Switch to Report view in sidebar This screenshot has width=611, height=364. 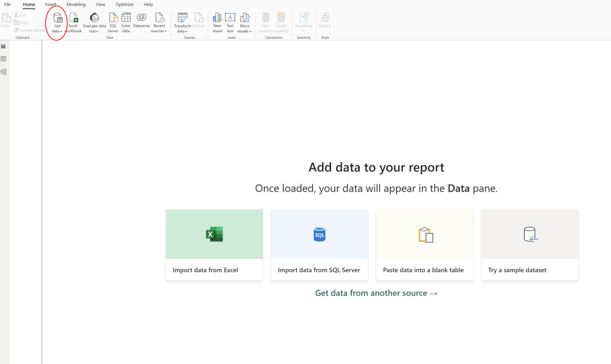click(x=4, y=47)
